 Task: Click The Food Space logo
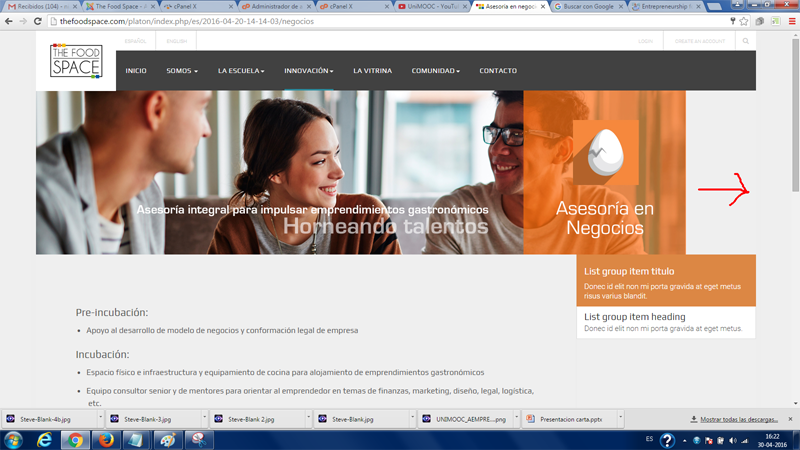pyautogui.click(x=76, y=61)
